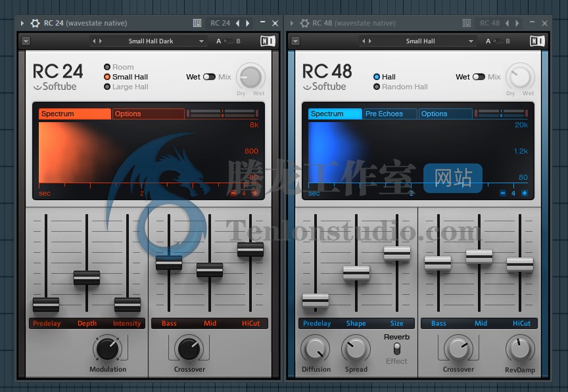This screenshot has width=568, height=392.
Task: Open the Pre Echoes tab in RC 48
Action: [x=390, y=114]
